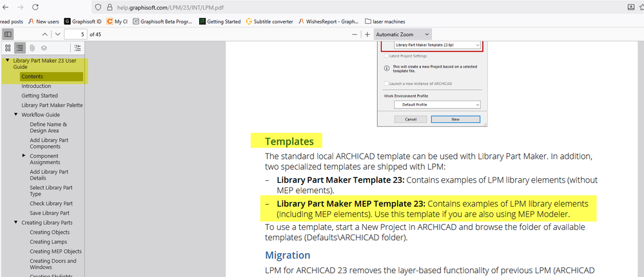644x277 pixels.
Task: Open the laser machines bookmark folder
Action: 385,21
